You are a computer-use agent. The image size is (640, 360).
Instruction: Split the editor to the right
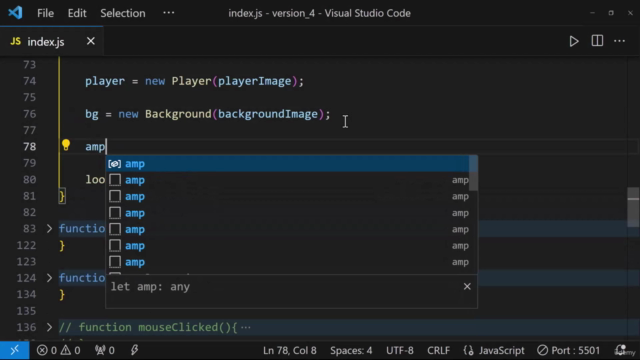click(x=597, y=41)
